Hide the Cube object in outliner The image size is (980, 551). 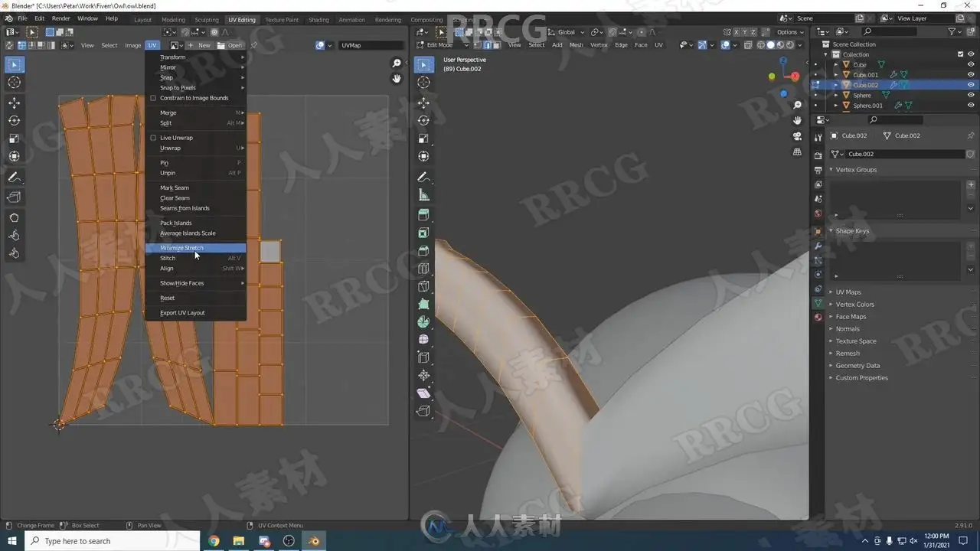click(x=971, y=65)
